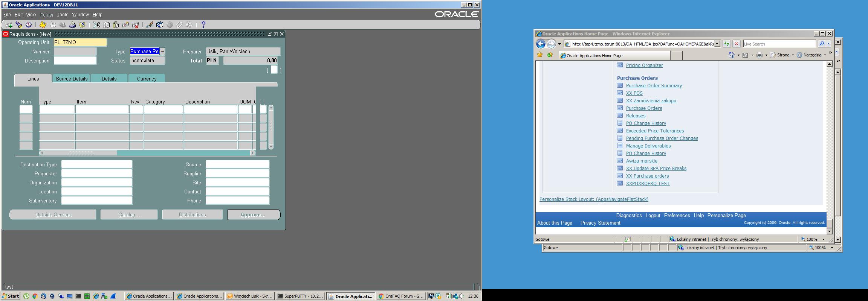This screenshot has height=301, width=868.
Task: Cut using the scissors toolbar icon
Action: point(97,25)
